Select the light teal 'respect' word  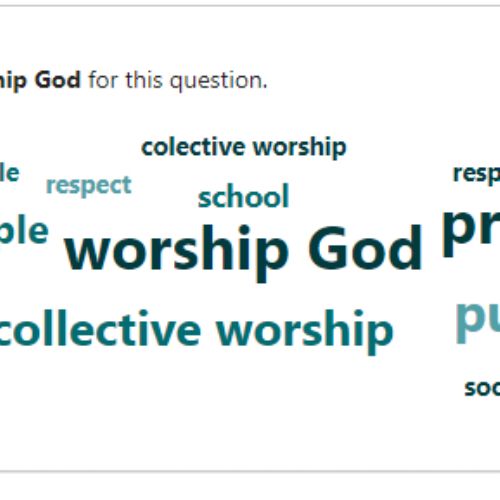click(x=89, y=186)
